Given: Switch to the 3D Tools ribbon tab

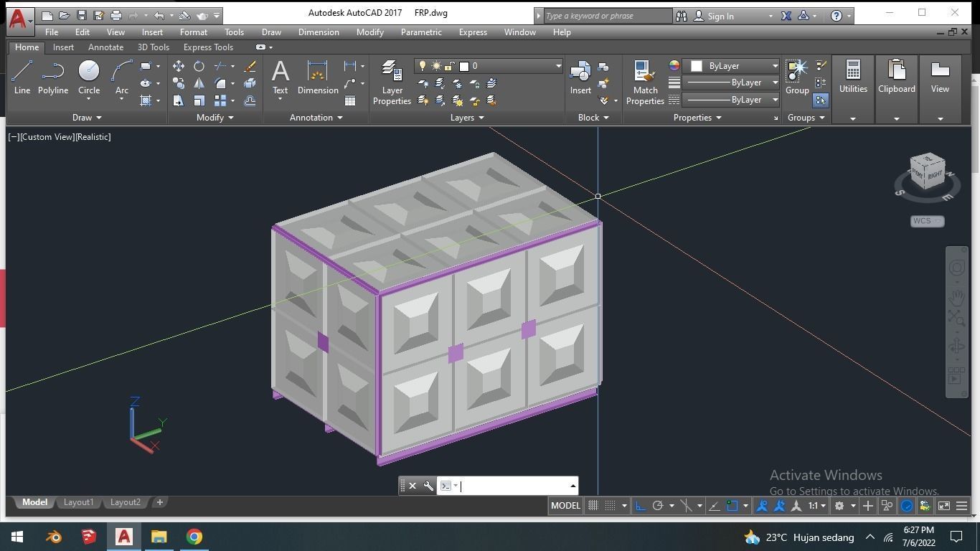Looking at the screenshot, I should 154,47.
